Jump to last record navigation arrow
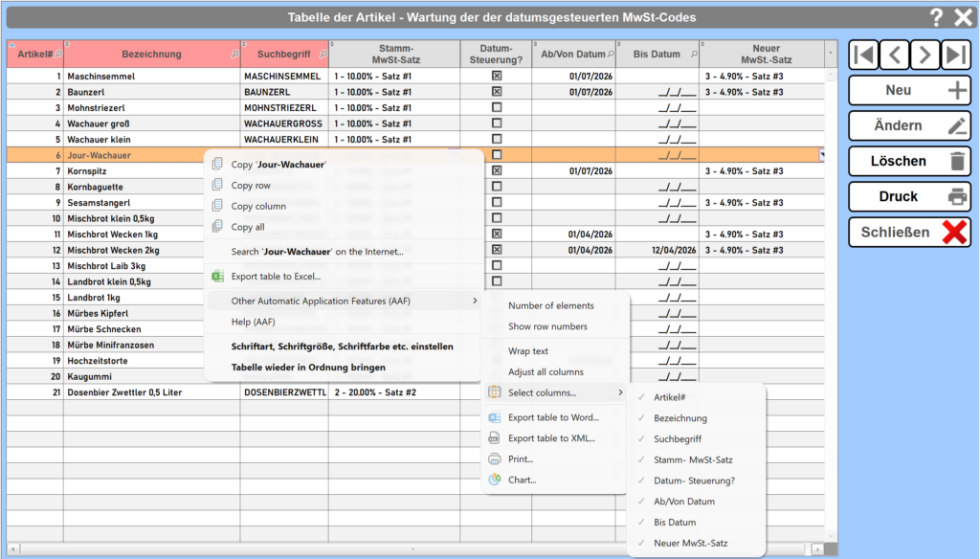Viewport: 980px width, 559px height. (x=955, y=56)
